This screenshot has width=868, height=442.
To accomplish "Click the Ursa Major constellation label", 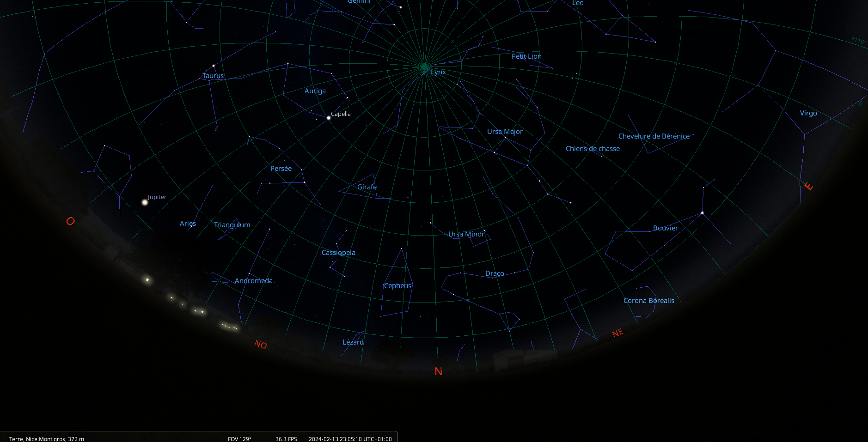I will pos(505,132).
